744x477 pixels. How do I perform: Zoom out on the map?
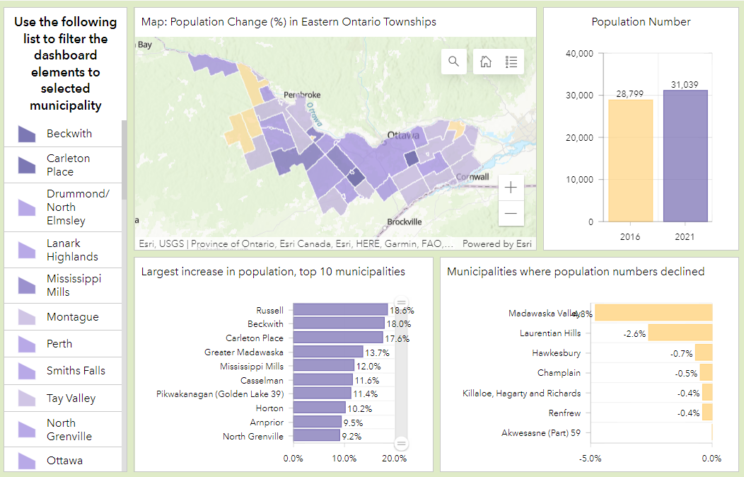(511, 213)
